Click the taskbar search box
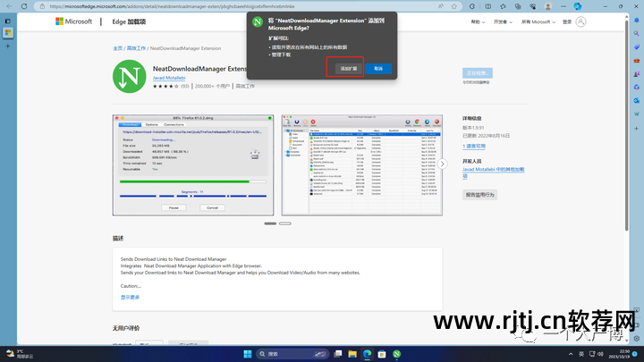Viewport: 644px width, 362px height. 292,354
